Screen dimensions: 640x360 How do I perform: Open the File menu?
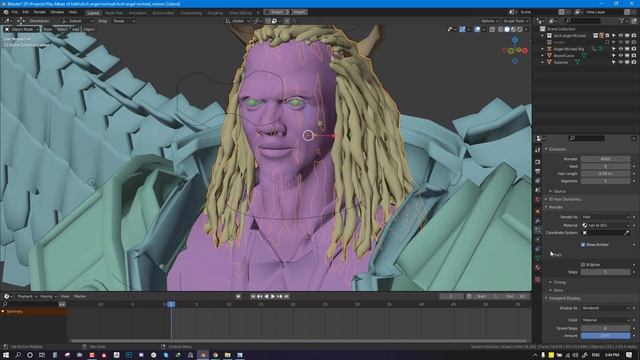click(15, 12)
